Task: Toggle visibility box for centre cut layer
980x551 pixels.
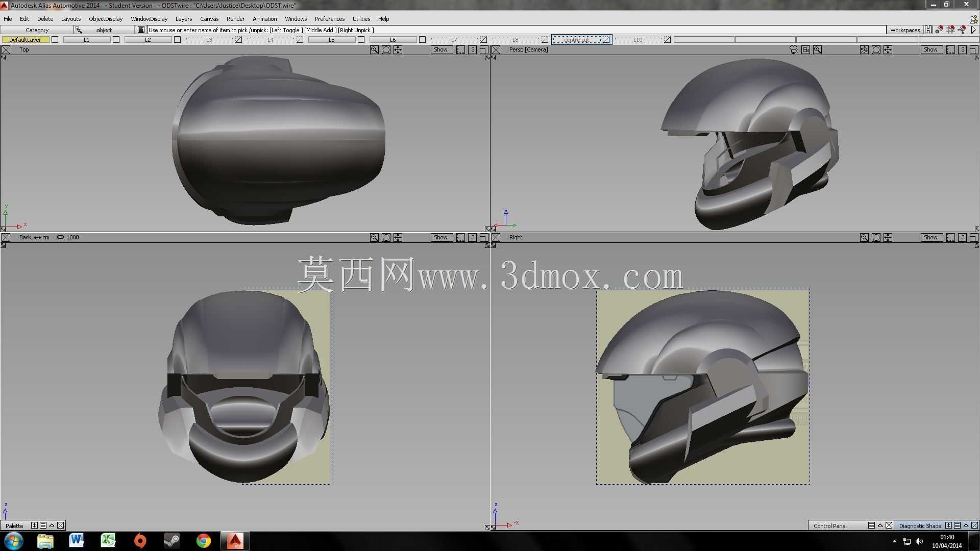Action: pyautogui.click(x=606, y=40)
